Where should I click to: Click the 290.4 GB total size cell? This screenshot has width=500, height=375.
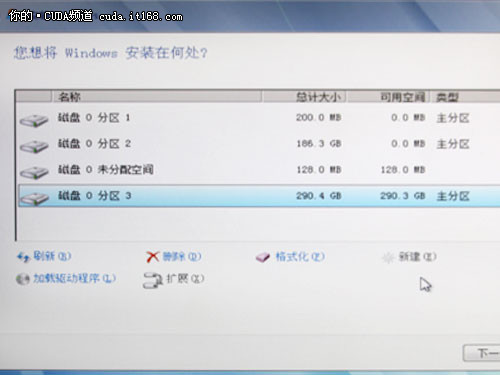(x=318, y=196)
